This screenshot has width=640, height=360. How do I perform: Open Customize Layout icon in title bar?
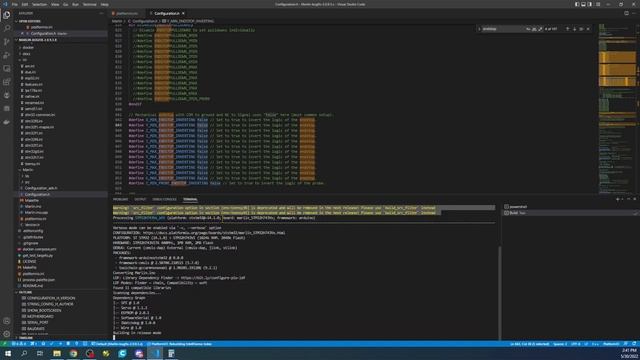click(598, 4)
